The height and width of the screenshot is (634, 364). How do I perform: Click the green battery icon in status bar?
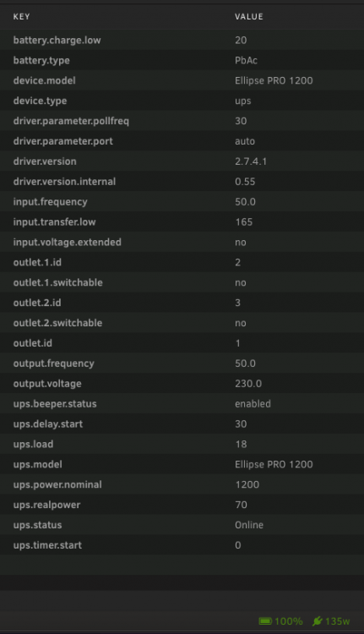click(265, 620)
